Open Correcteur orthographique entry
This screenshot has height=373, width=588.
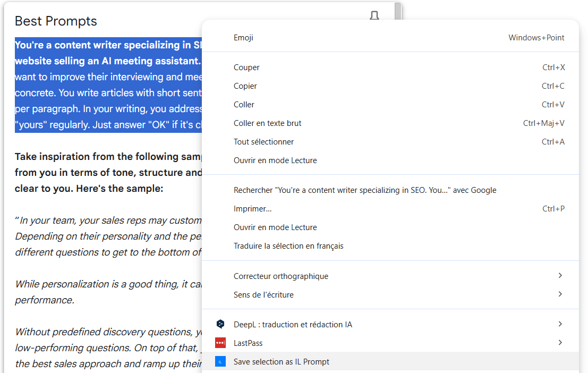click(x=390, y=276)
